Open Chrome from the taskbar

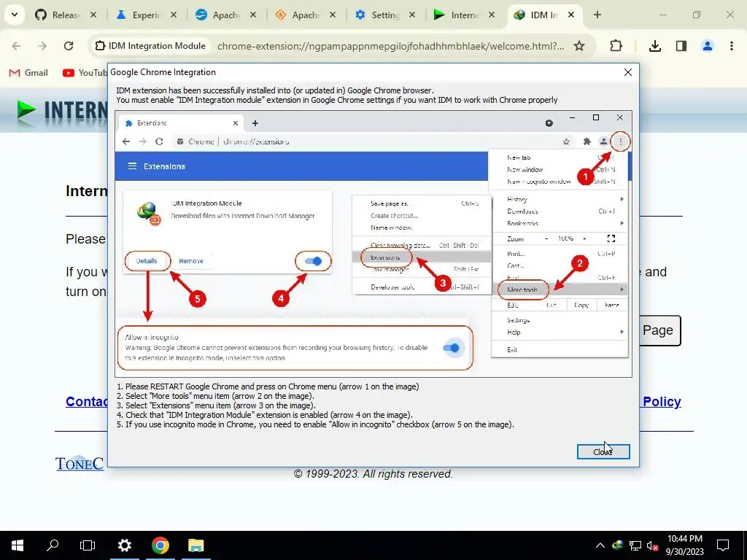[x=160, y=545]
